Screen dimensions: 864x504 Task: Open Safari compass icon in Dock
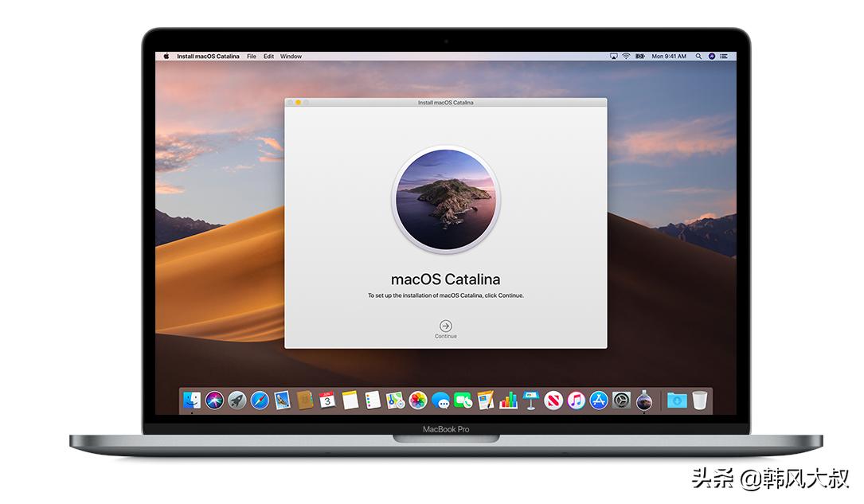tap(260, 400)
